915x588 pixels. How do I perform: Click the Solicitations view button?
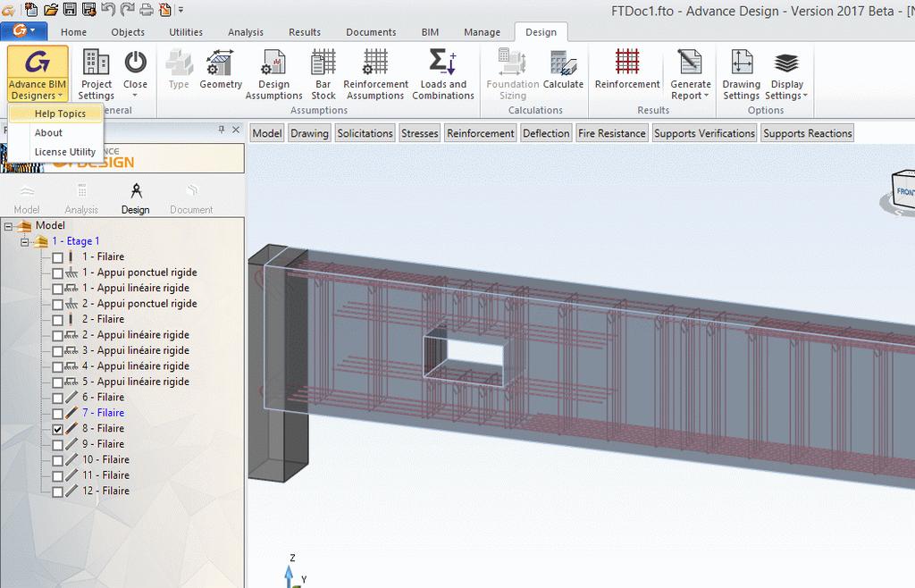(x=365, y=133)
